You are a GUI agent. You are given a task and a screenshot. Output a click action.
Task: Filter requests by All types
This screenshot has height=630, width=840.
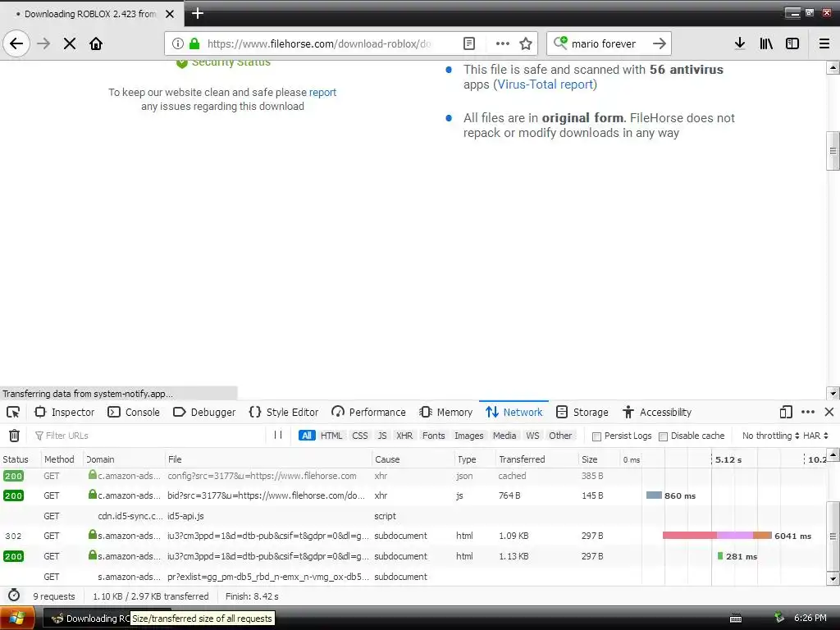point(307,436)
